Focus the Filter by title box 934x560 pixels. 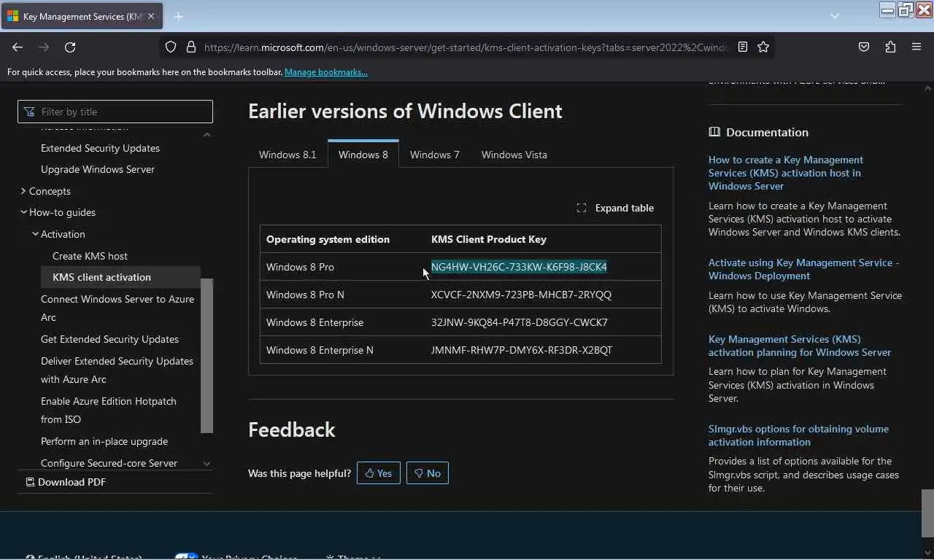click(x=115, y=112)
